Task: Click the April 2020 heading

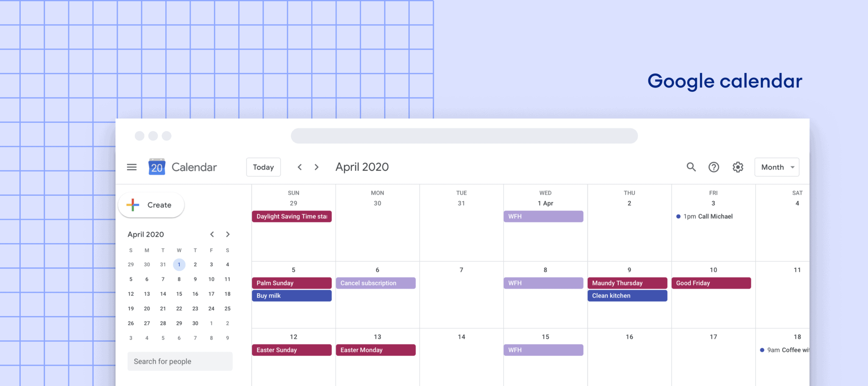Action: point(362,167)
